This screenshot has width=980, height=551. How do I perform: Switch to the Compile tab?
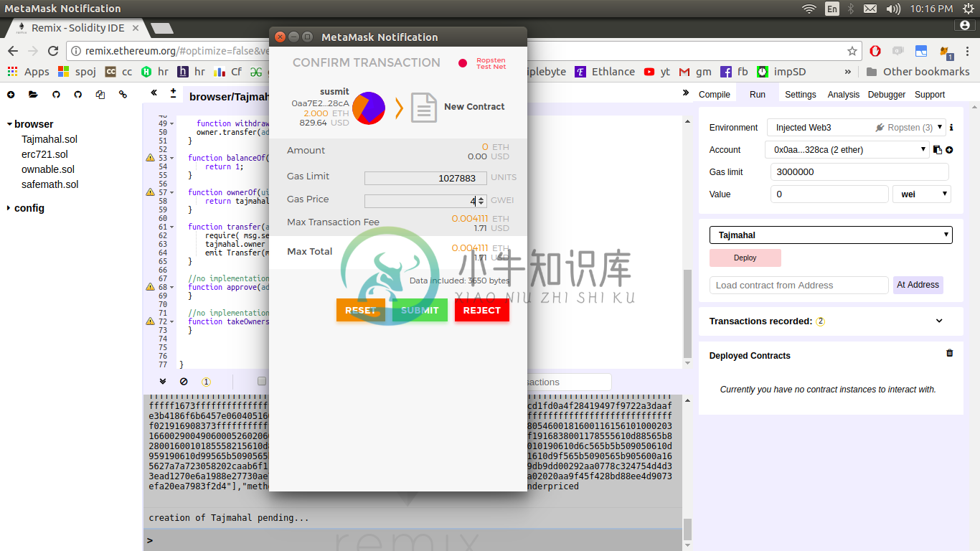(x=715, y=95)
